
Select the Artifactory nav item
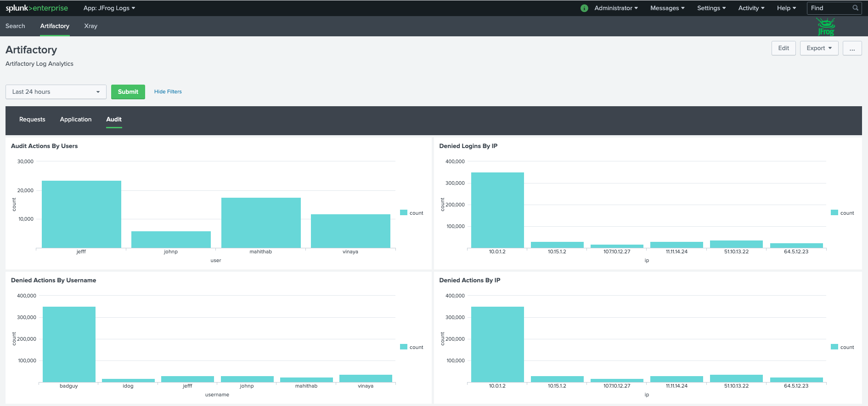[x=55, y=26]
